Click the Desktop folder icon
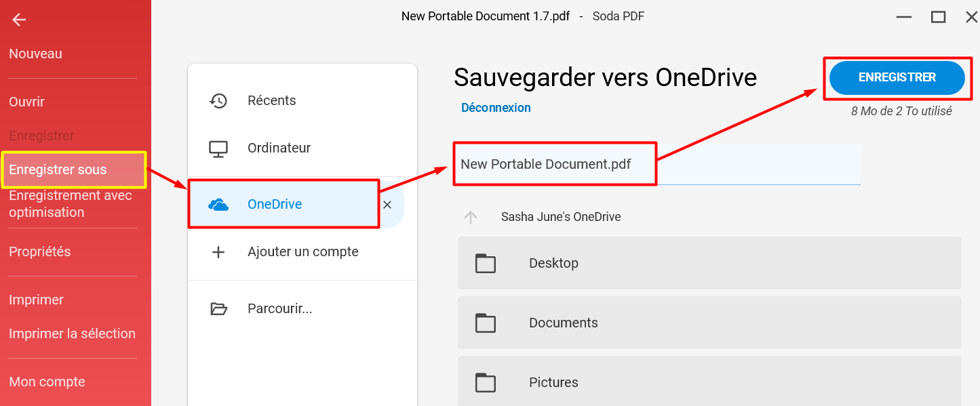Screen dimensions: 980x406 click(x=486, y=263)
